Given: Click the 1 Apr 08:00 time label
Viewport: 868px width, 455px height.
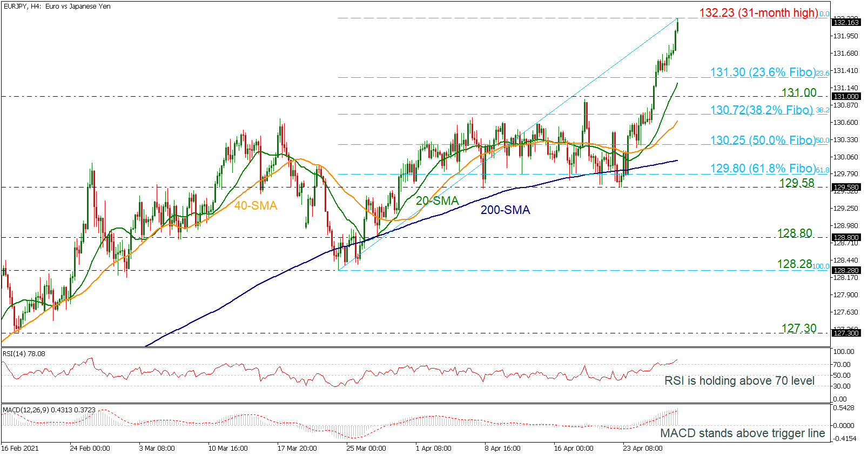Looking at the screenshot, I should coord(434,449).
